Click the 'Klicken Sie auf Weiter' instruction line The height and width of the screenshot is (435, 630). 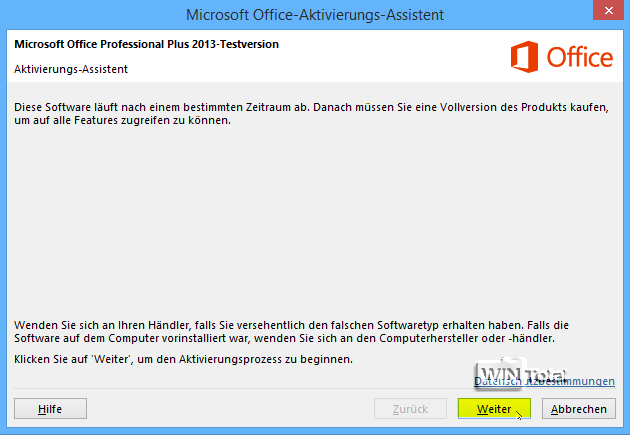tap(184, 358)
